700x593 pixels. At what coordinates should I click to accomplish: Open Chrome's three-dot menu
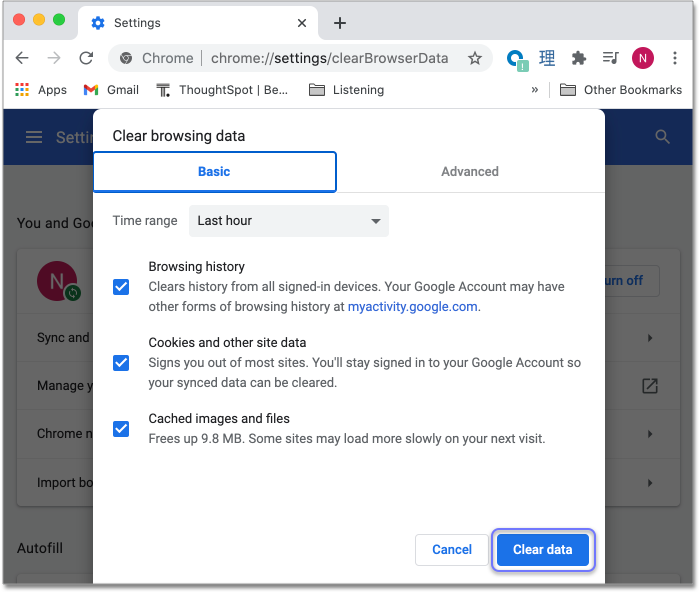click(x=675, y=58)
